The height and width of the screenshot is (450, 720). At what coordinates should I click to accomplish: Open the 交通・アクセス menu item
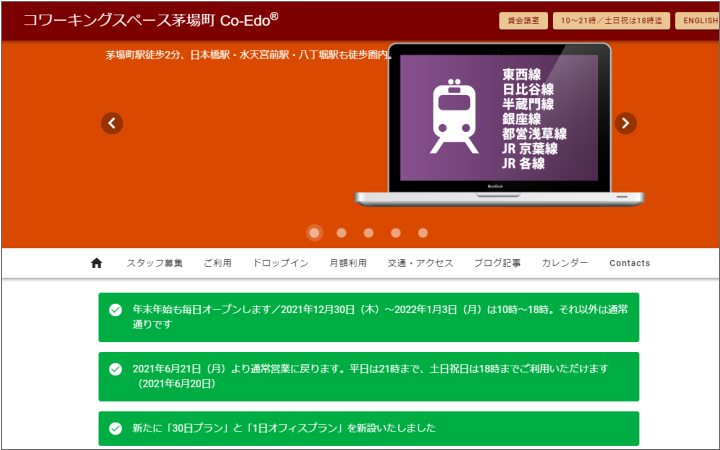coord(420,263)
